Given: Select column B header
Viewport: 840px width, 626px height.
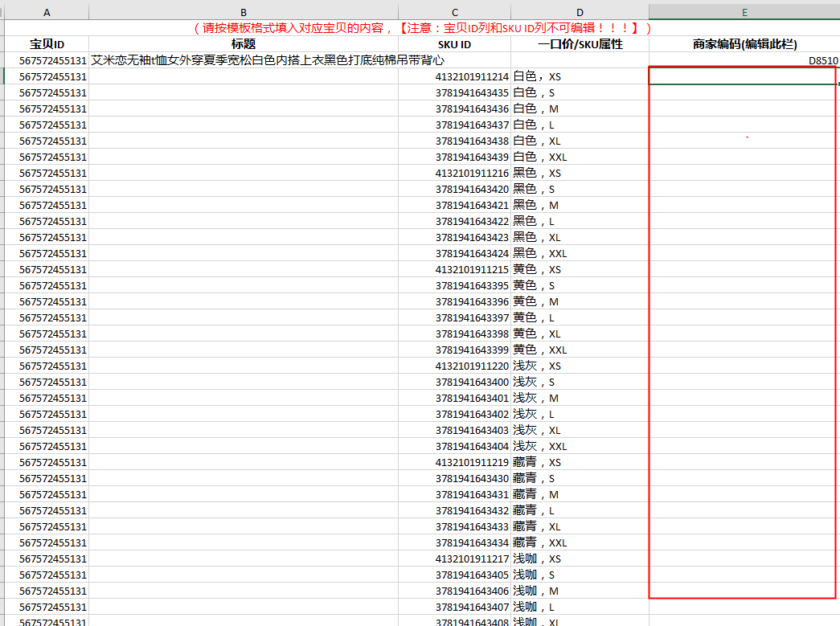Looking at the screenshot, I should (x=243, y=12).
